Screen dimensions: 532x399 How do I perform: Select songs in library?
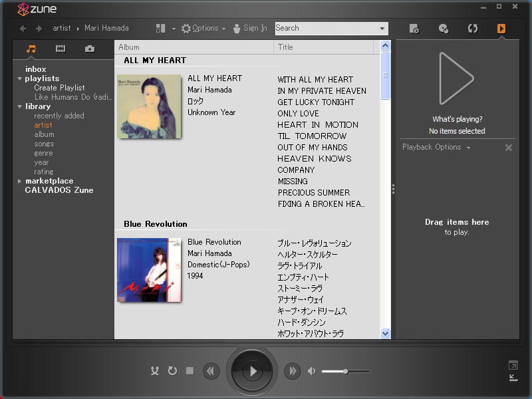(x=44, y=144)
